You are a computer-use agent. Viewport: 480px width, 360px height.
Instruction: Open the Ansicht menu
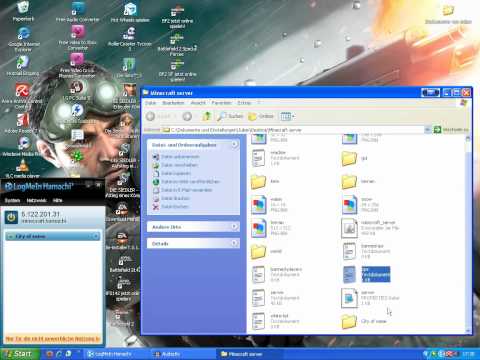[x=198, y=103]
